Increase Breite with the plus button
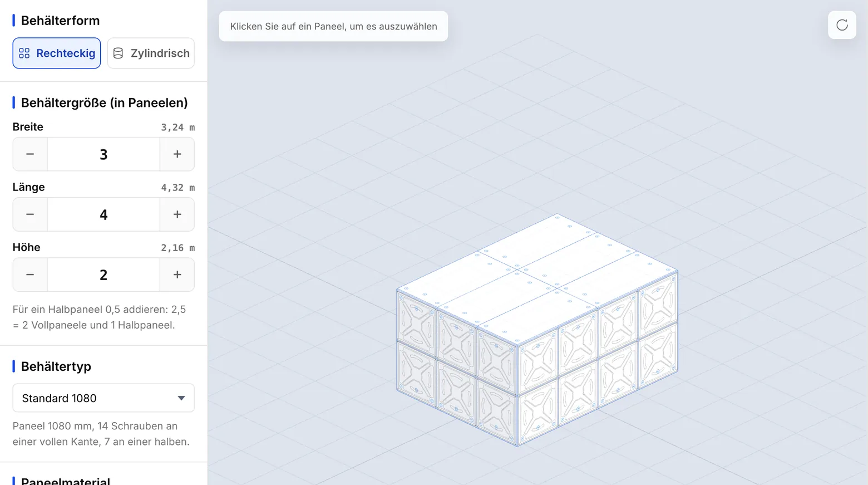The width and height of the screenshot is (868, 485). pyautogui.click(x=177, y=154)
